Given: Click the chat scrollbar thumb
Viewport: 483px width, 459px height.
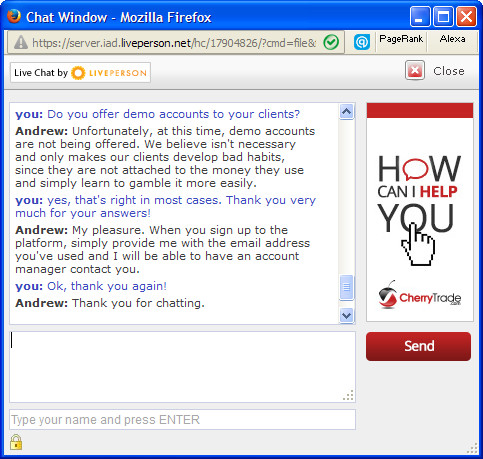Looking at the screenshot, I should [x=347, y=287].
